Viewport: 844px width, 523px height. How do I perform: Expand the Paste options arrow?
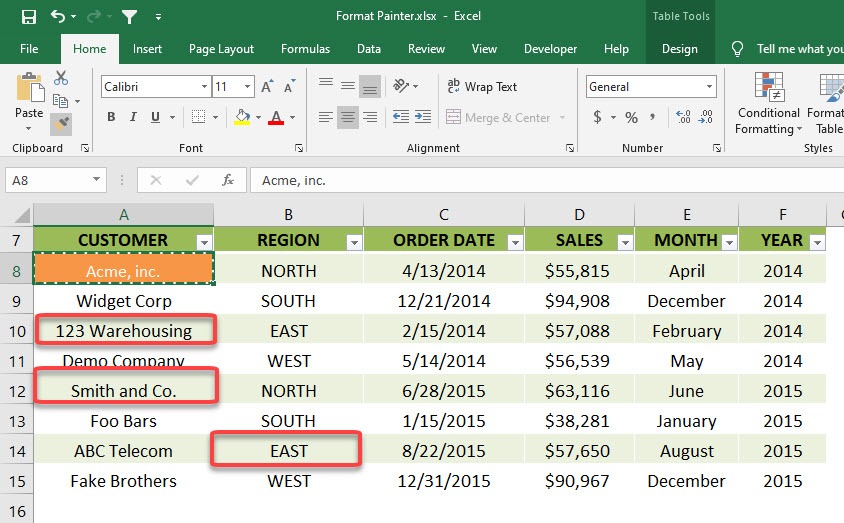pos(29,129)
